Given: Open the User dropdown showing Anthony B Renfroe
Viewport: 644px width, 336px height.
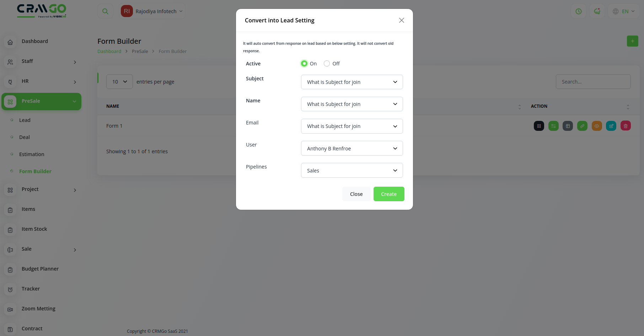Looking at the screenshot, I should tap(351, 148).
